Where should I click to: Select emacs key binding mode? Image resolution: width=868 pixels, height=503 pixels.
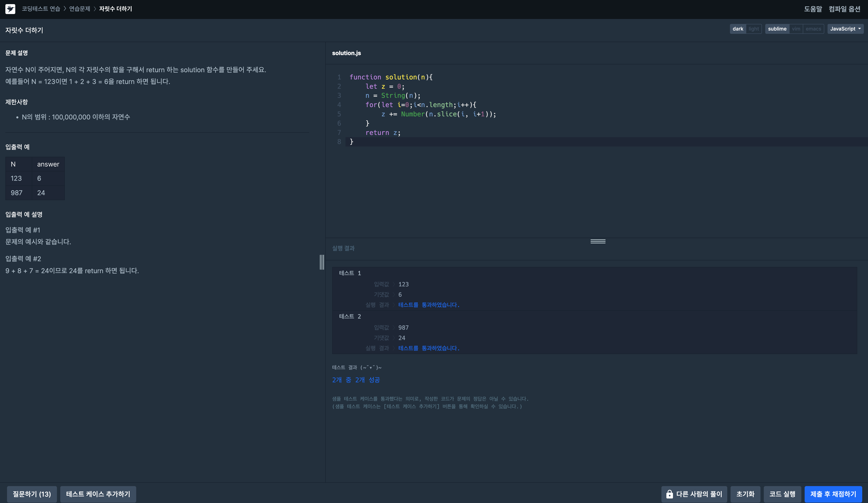(x=813, y=29)
